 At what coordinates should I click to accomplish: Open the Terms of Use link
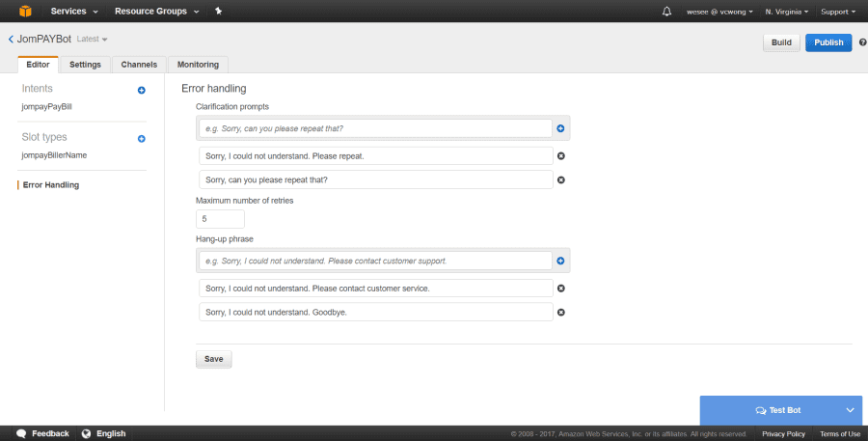click(x=840, y=434)
